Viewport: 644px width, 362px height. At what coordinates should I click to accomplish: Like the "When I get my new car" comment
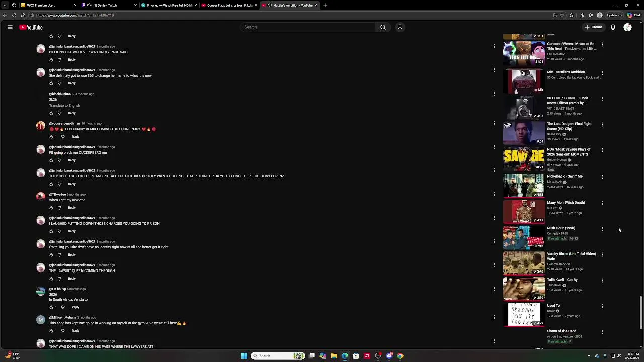point(51,208)
